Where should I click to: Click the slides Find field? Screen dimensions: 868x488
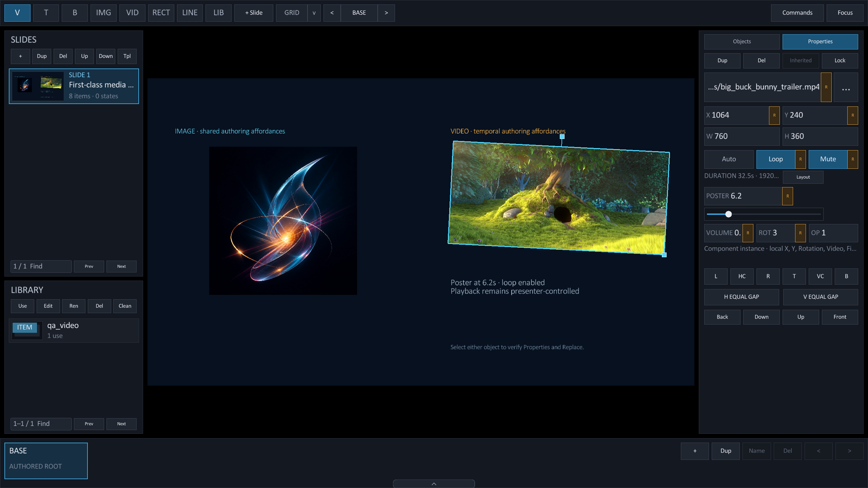click(x=41, y=266)
